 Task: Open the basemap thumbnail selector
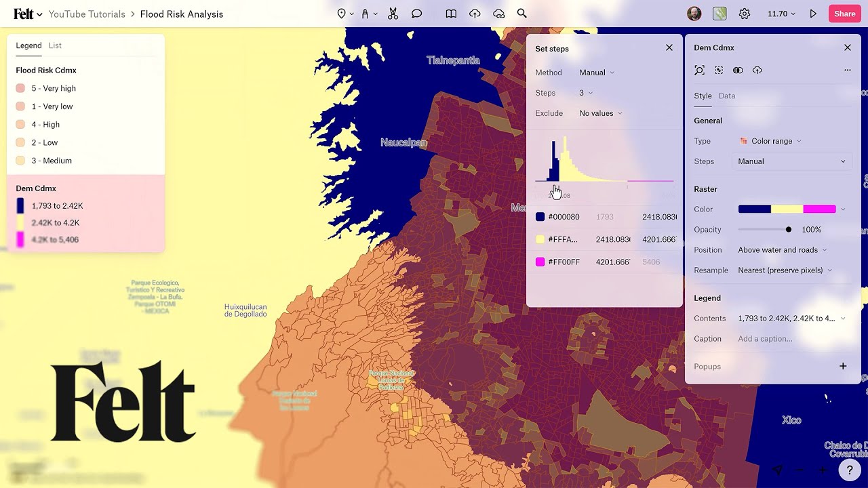click(719, 14)
